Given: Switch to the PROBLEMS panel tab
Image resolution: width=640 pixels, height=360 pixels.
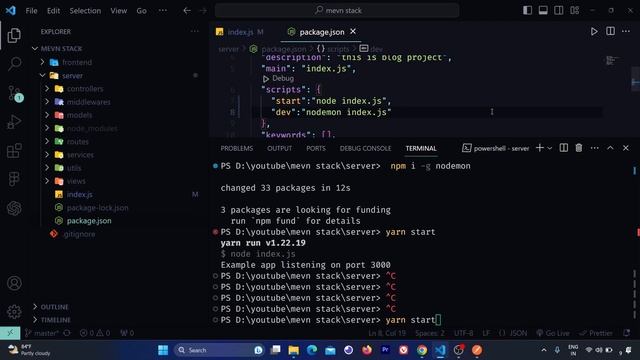Looking at the screenshot, I should click(x=237, y=148).
